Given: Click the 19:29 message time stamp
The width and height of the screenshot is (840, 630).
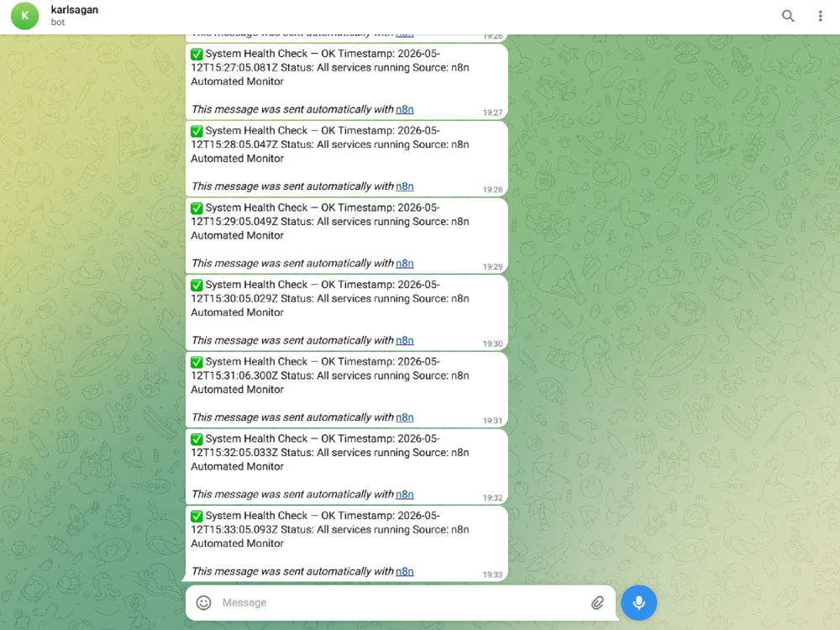Looking at the screenshot, I should pyautogui.click(x=492, y=267).
